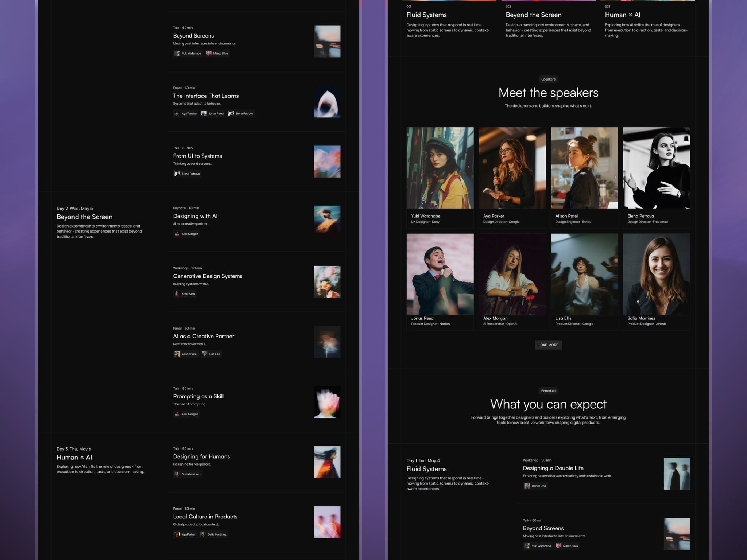Click the Meet the speakers heading
The height and width of the screenshot is (560, 747).
548,93
